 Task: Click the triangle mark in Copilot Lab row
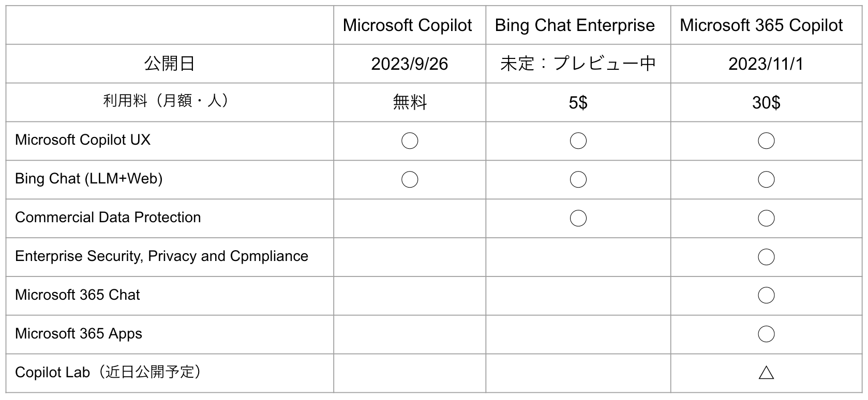(x=766, y=373)
